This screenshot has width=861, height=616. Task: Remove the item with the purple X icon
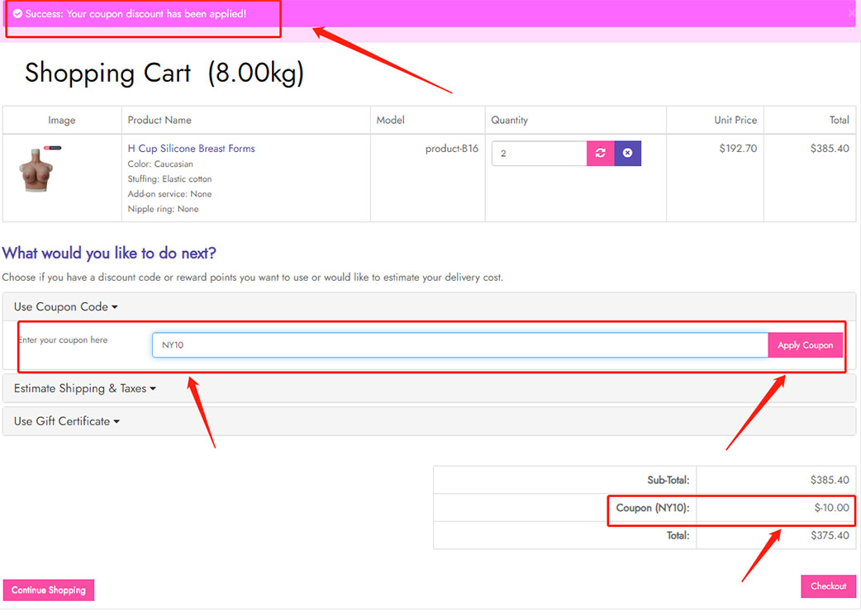(627, 154)
